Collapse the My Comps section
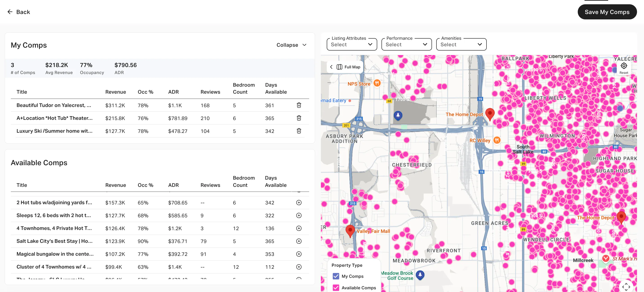 (292, 45)
